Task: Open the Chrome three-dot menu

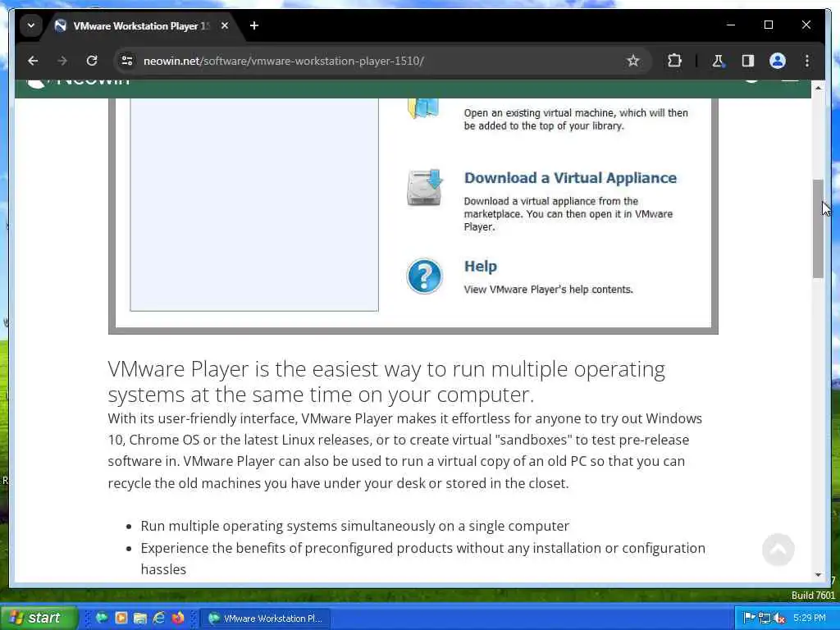Action: point(807,61)
